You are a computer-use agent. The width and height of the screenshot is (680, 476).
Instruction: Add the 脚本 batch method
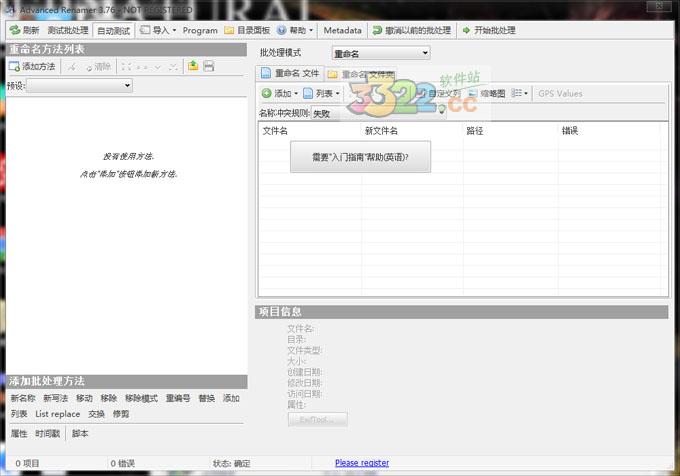coord(80,434)
